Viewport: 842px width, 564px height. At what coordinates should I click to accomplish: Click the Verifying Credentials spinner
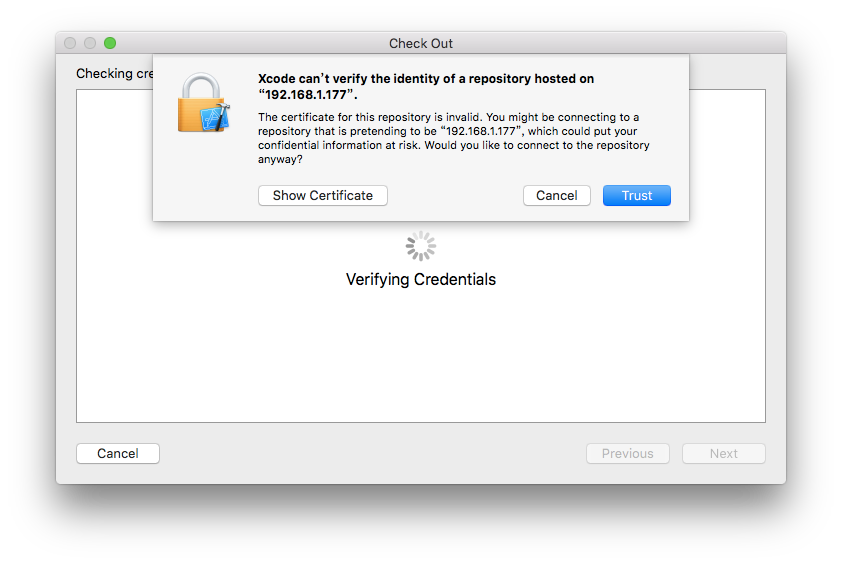(x=420, y=246)
